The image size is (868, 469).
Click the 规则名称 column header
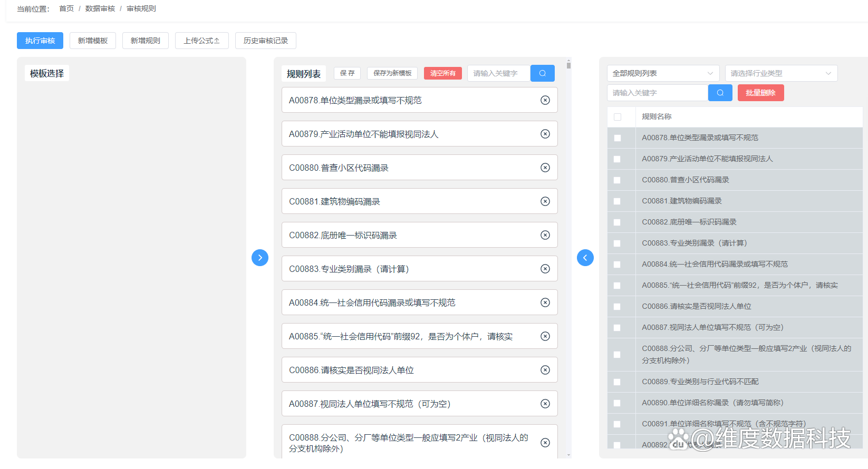click(x=657, y=117)
